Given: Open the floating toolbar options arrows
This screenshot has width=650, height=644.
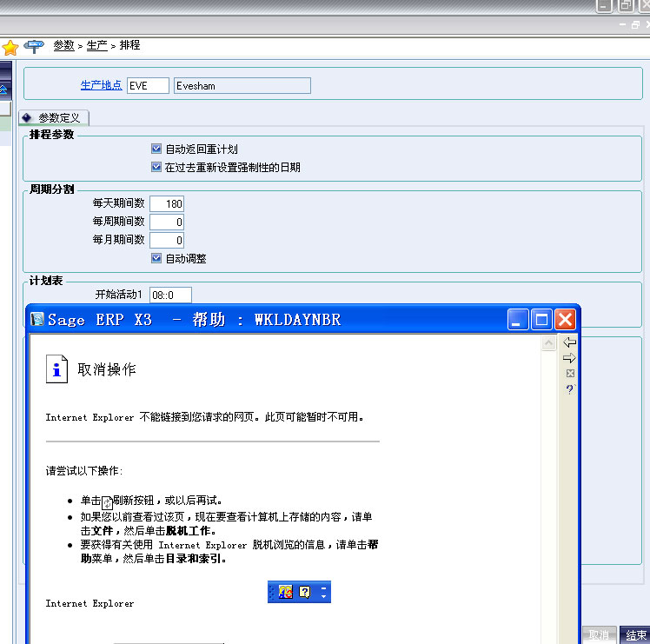Looking at the screenshot, I should [324, 592].
